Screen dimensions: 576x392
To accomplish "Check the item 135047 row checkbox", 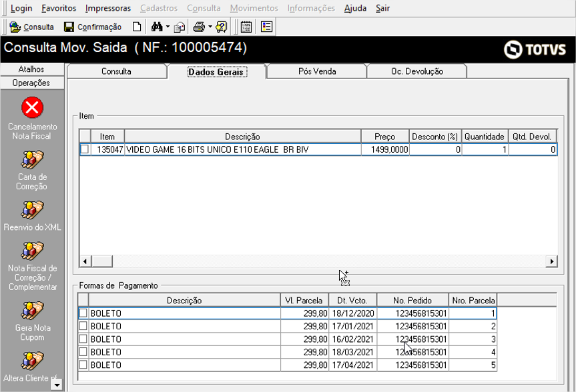I will click(x=85, y=149).
